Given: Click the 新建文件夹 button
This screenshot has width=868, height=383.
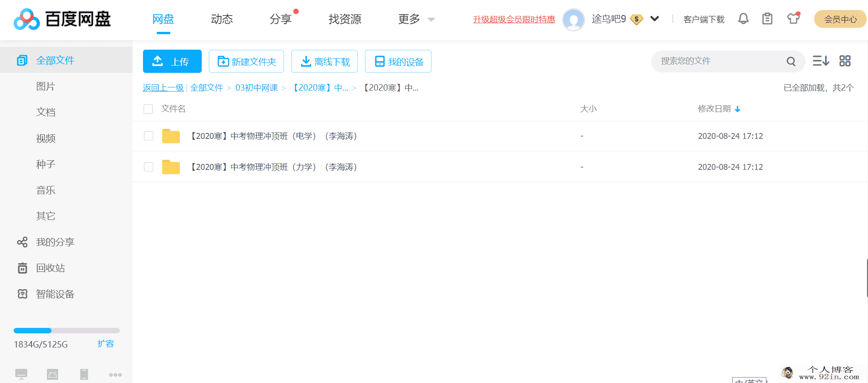Looking at the screenshot, I should 246,61.
